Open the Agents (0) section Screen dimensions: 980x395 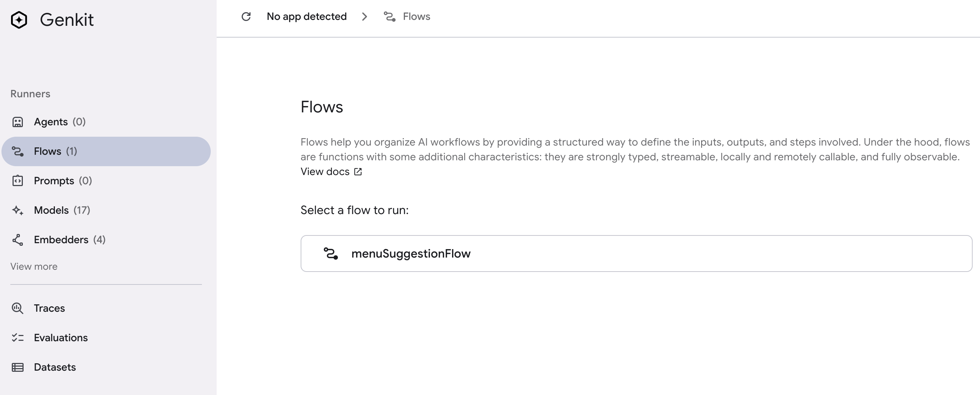[x=106, y=122]
